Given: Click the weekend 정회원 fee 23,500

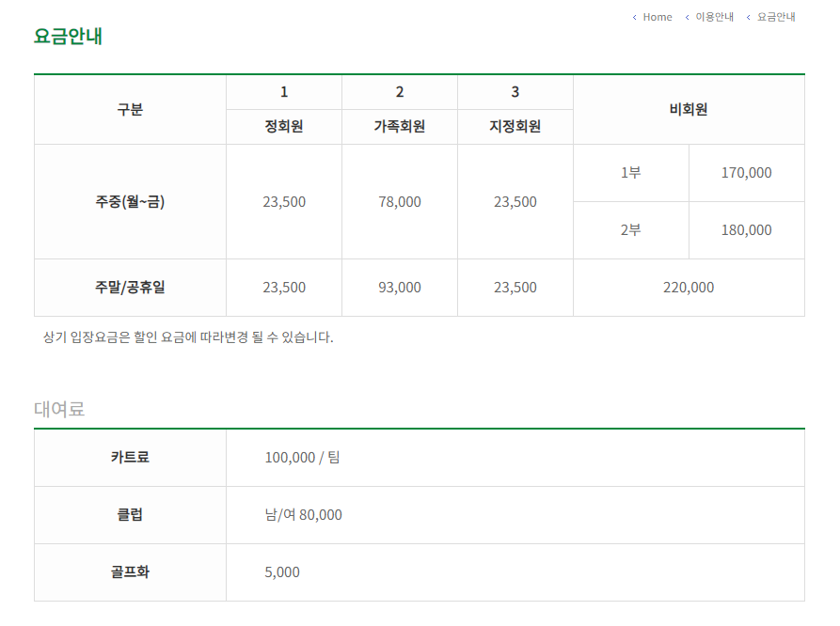Looking at the screenshot, I should pos(284,288).
